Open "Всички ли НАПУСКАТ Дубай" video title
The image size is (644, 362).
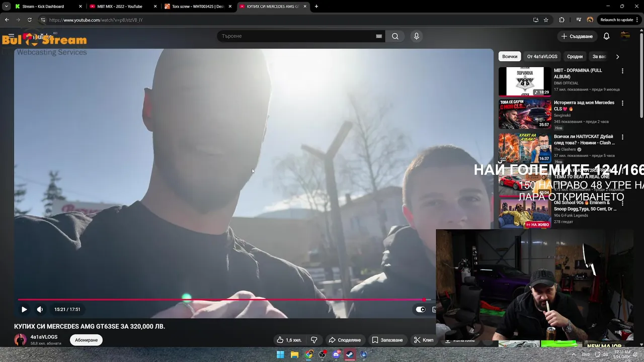point(584,140)
